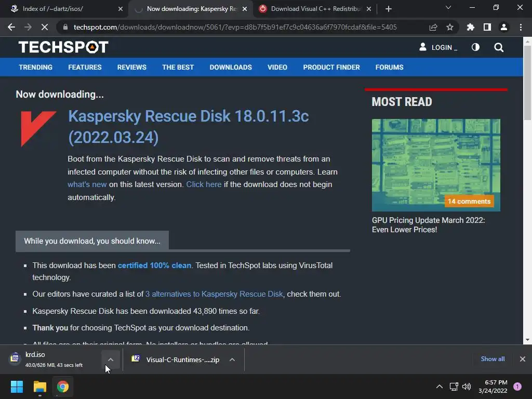Close the Visual C++ Redistributable tab

coord(369,9)
